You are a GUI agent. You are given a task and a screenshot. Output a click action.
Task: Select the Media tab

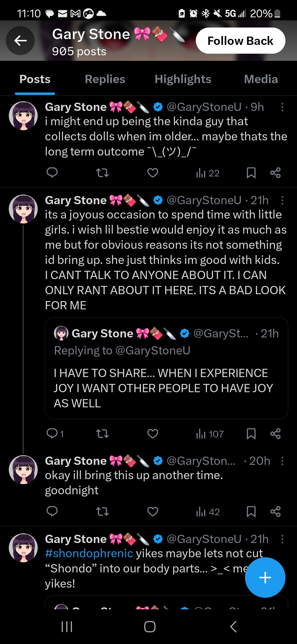point(261,79)
